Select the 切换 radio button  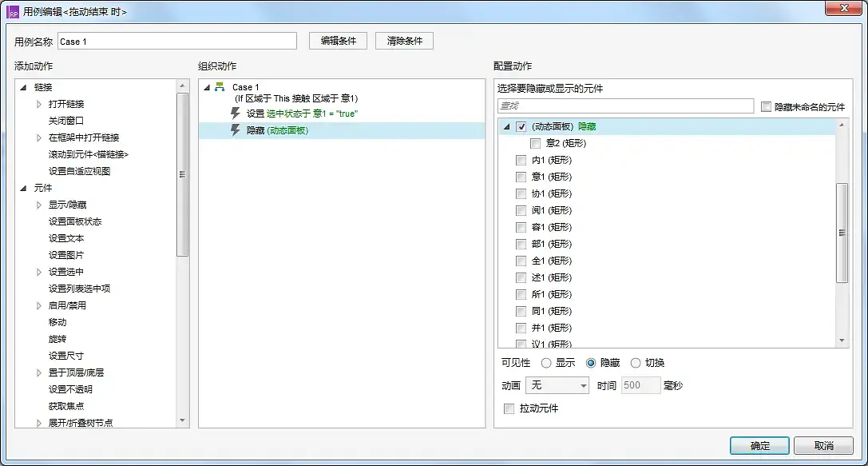(x=636, y=362)
